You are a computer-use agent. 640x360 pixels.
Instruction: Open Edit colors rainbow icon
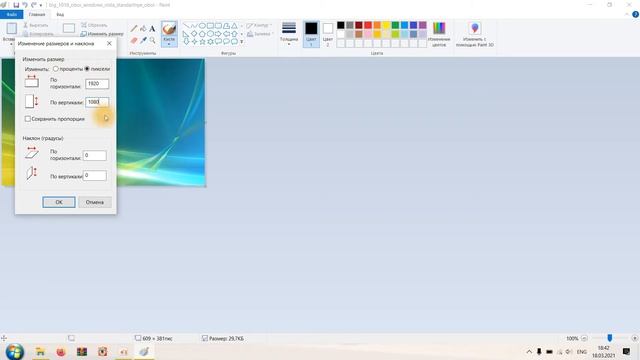[439, 28]
